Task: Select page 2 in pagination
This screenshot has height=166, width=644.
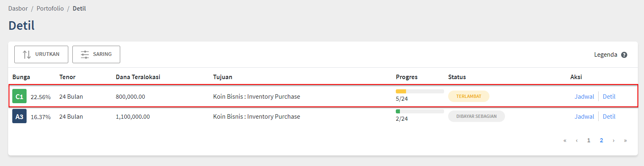Action: pyautogui.click(x=601, y=141)
